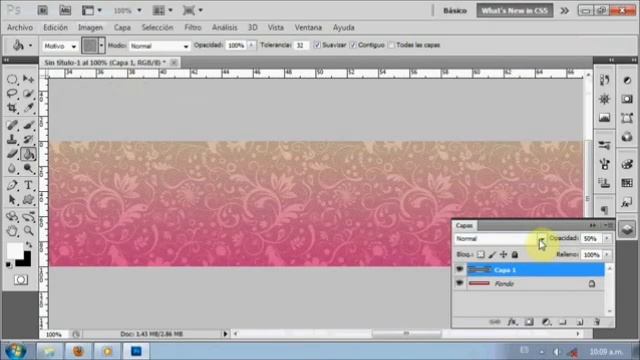
Task: Switch to the Básico workspace
Action: pyautogui.click(x=455, y=11)
